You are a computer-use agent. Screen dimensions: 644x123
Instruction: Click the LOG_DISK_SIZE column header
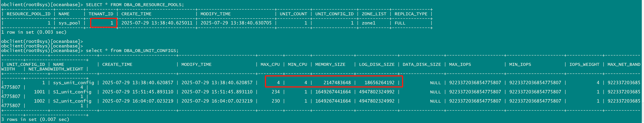coord(377,64)
